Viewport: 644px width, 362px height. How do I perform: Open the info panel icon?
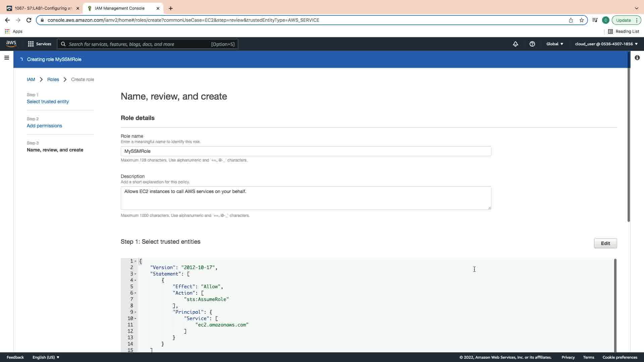(637, 58)
